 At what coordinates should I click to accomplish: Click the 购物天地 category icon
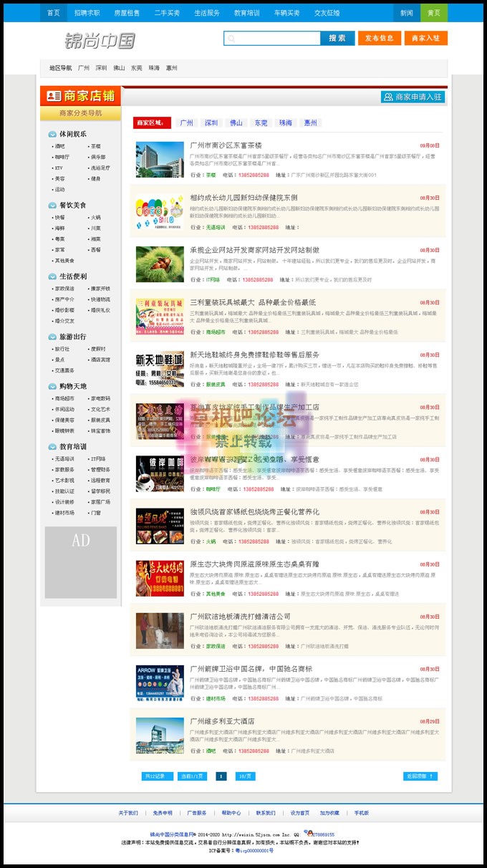pyautogui.click(x=52, y=386)
